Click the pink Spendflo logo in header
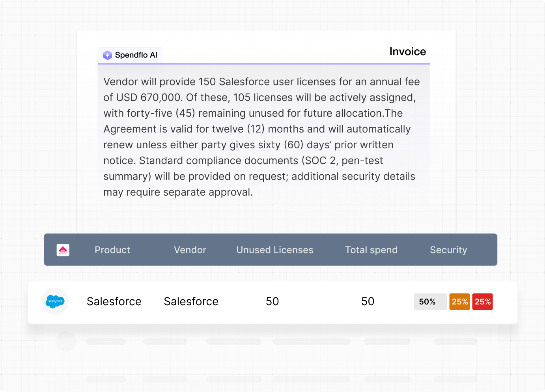Screen dimensions: 545x392 pos(63,250)
